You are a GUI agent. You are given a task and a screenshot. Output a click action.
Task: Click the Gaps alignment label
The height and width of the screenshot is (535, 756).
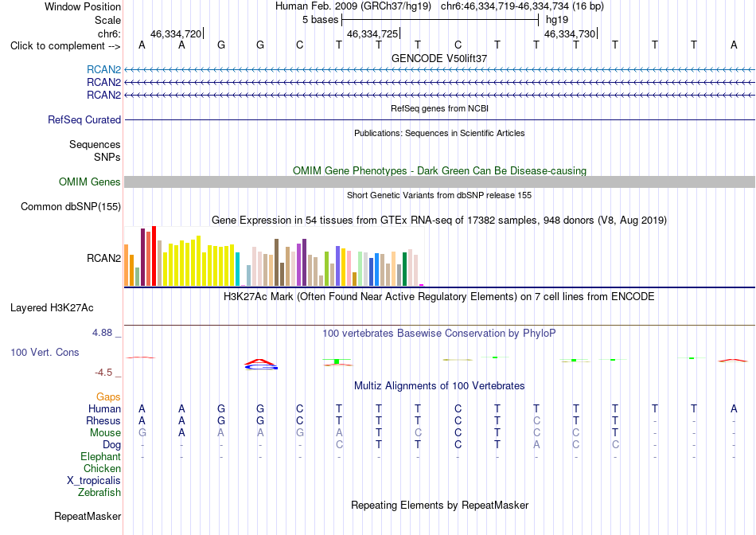[108, 396]
